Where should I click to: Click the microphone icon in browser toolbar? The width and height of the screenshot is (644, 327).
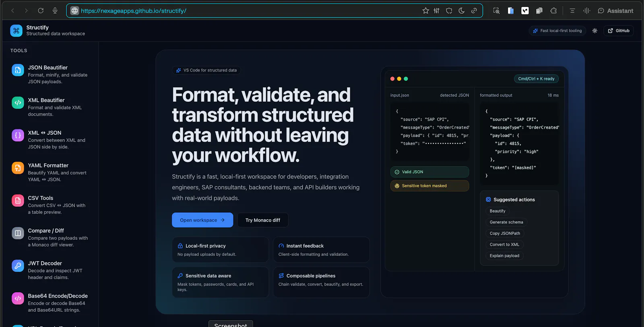55,11
